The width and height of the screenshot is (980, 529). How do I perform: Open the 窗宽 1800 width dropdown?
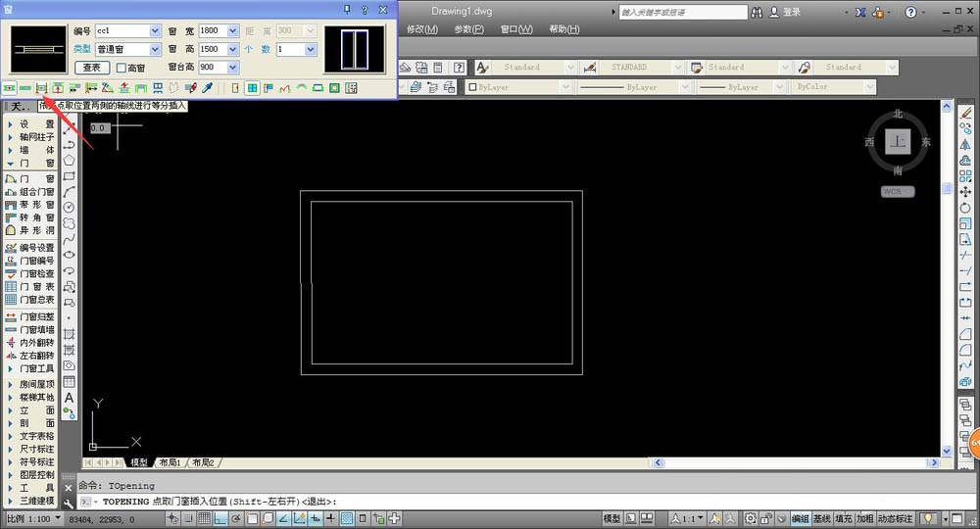point(232,31)
